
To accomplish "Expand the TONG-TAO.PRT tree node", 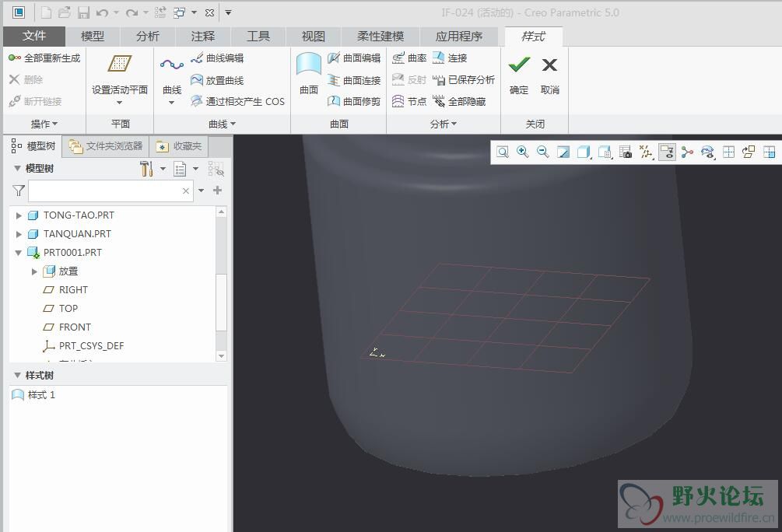I will tap(19, 215).
